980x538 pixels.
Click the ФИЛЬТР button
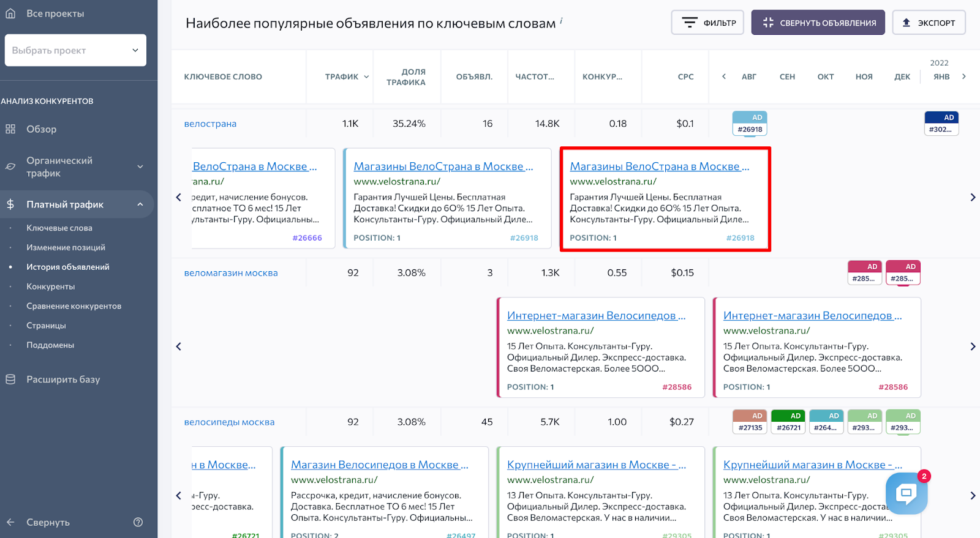[x=707, y=23]
